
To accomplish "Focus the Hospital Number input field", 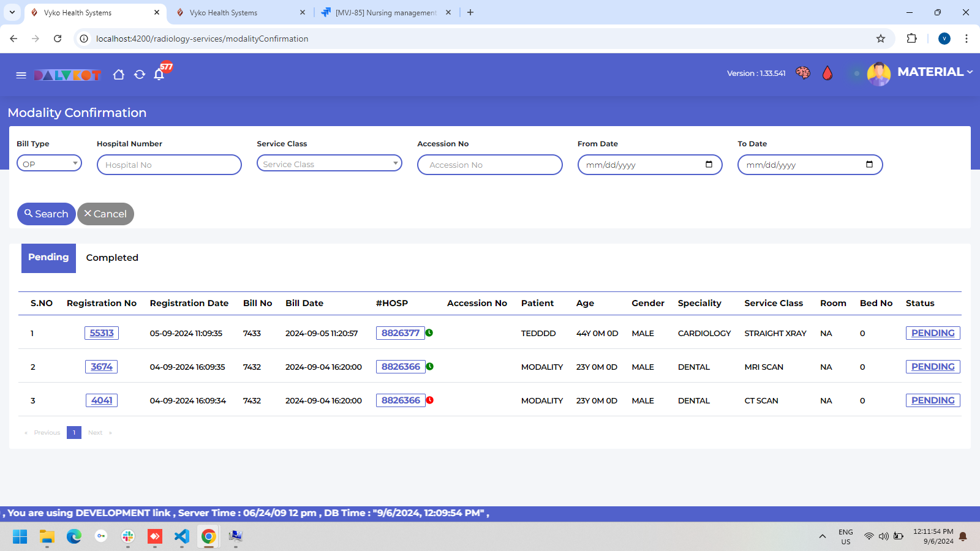I will click(169, 165).
